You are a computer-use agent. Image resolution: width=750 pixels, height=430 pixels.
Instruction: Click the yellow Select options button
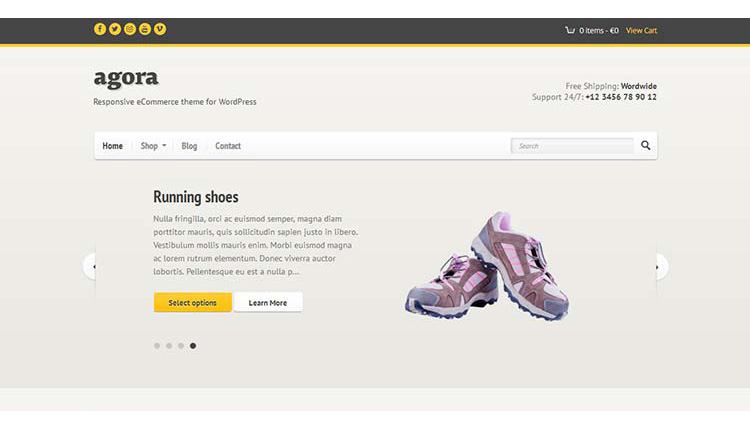click(x=192, y=303)
